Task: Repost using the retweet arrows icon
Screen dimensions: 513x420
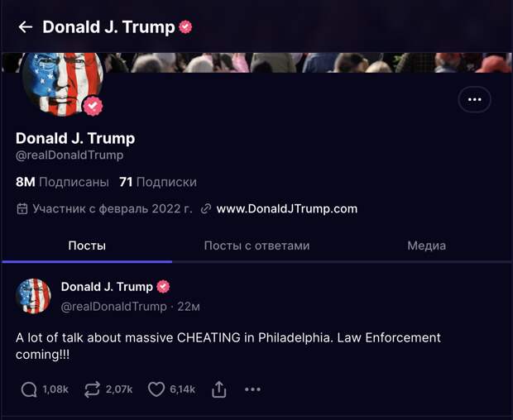Action: point(92,389)
